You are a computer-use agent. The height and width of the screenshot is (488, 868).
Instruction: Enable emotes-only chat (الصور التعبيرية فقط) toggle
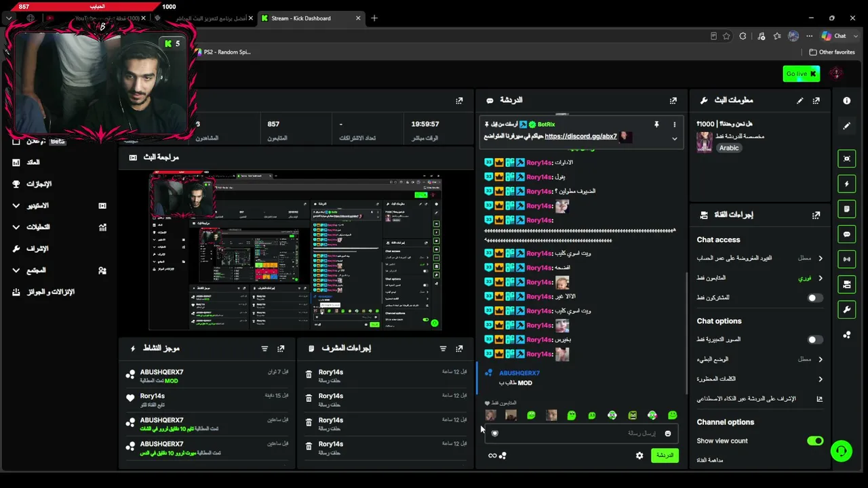click(x=815, y=340)
